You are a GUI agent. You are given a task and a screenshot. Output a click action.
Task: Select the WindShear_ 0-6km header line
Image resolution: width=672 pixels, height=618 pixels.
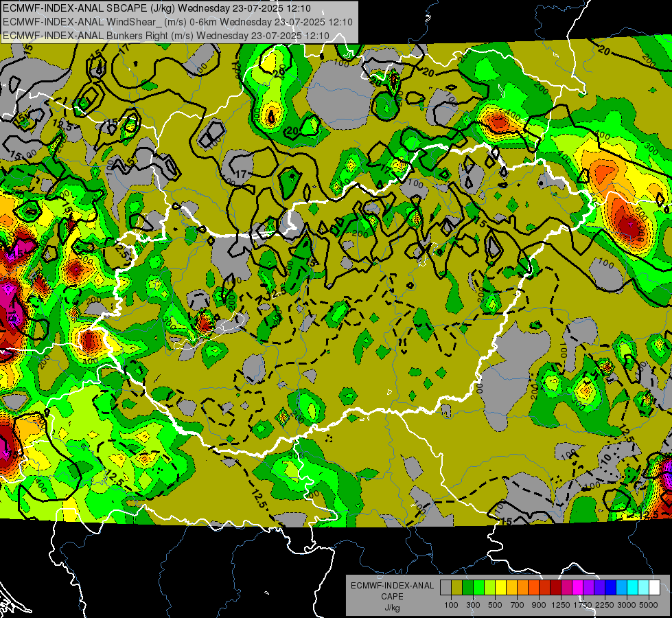[177, 22]
